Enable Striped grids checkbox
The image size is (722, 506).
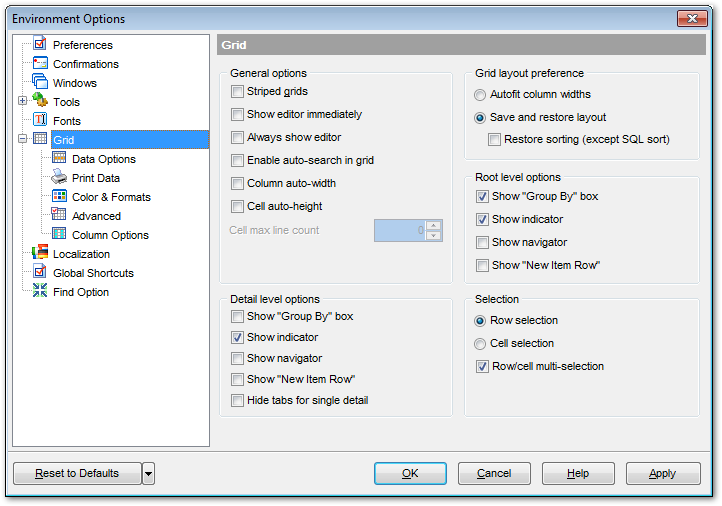tap(237, 92)
